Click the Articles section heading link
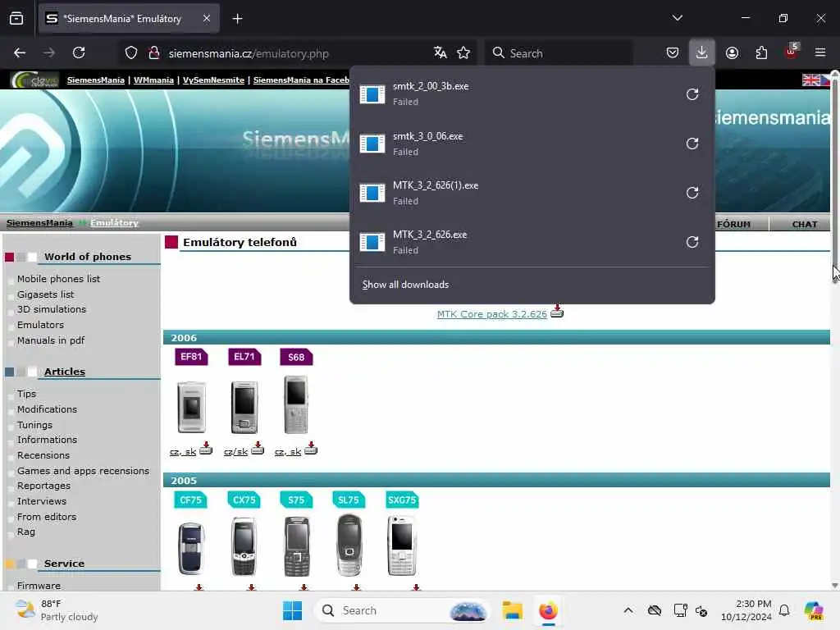 pyautogui.click(x=65, y=372)
